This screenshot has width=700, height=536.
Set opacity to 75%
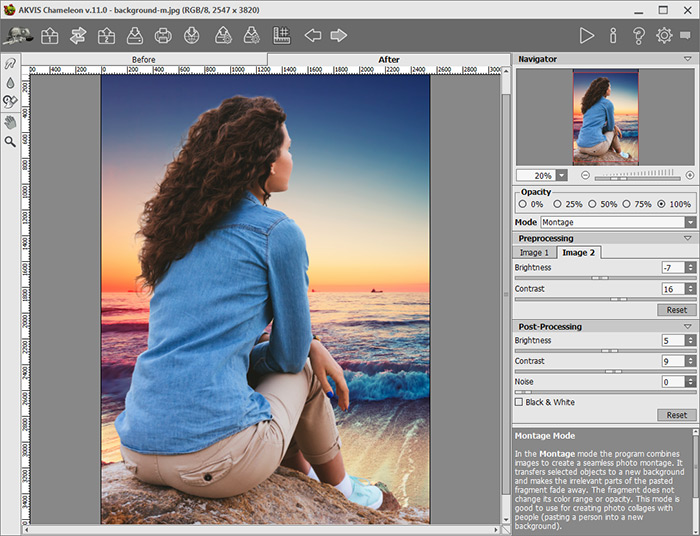tap(626, 204)
